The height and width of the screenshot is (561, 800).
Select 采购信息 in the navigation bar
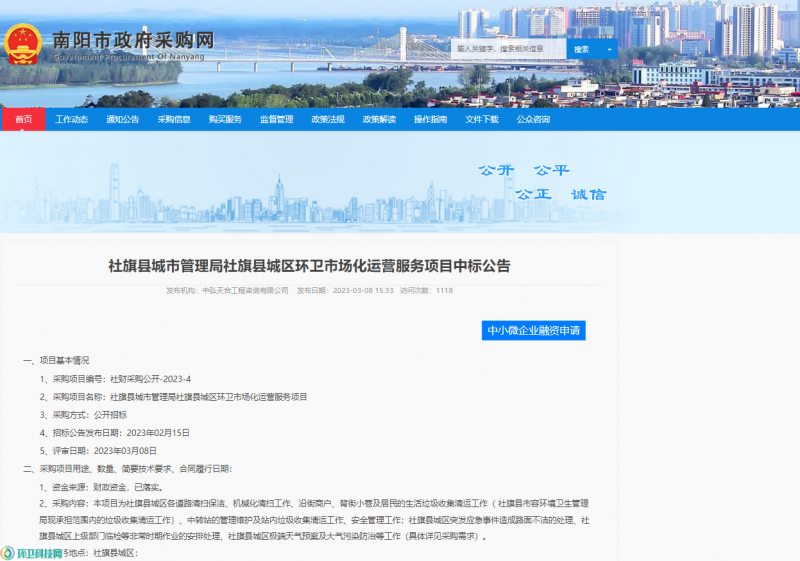pyautogui.click(x=174, y=120)
